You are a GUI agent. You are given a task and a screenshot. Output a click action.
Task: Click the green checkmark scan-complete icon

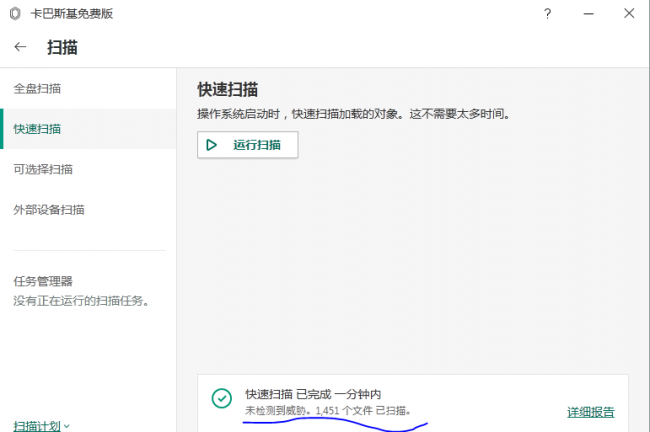(222, 398)
